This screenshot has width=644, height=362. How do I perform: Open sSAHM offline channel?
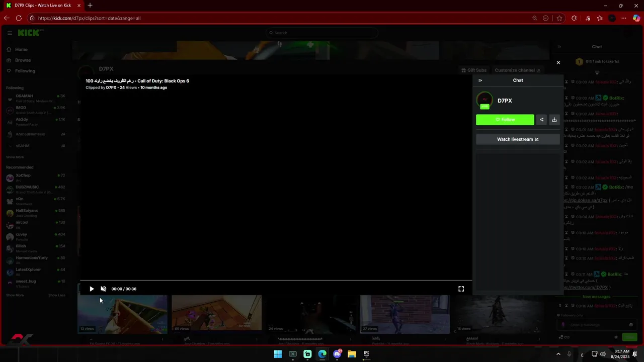tap(36, 146)
